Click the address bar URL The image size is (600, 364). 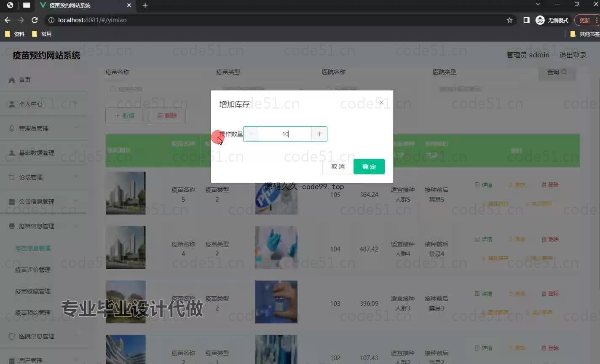tap(92, 20)
